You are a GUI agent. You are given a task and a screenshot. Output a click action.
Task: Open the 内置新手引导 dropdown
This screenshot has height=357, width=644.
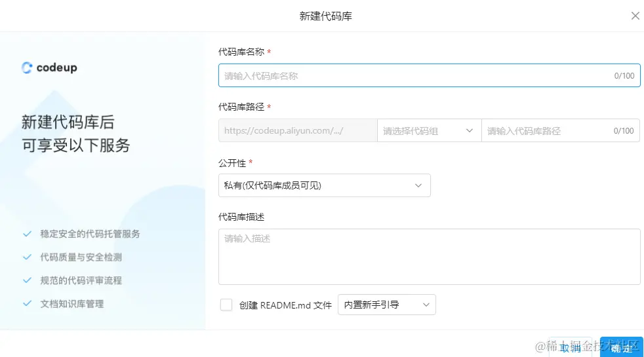click(x=386, y=305)
